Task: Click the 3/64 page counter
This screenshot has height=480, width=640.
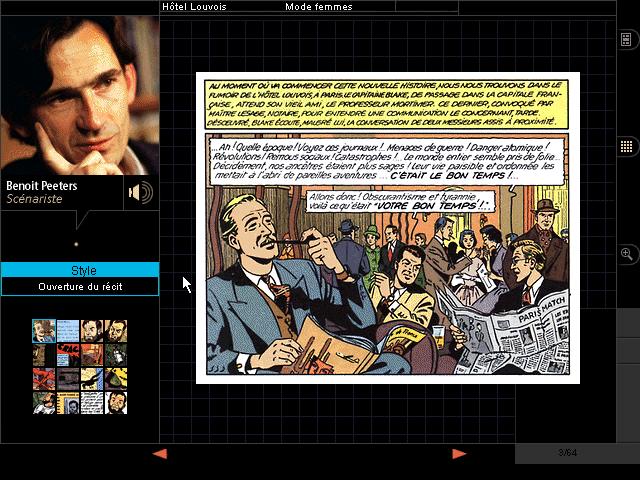Action: click(567, 453)
